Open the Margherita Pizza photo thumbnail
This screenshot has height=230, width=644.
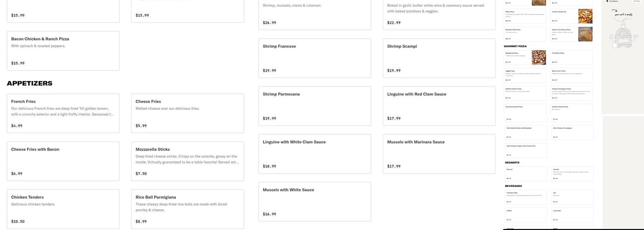tap(539, 57)
